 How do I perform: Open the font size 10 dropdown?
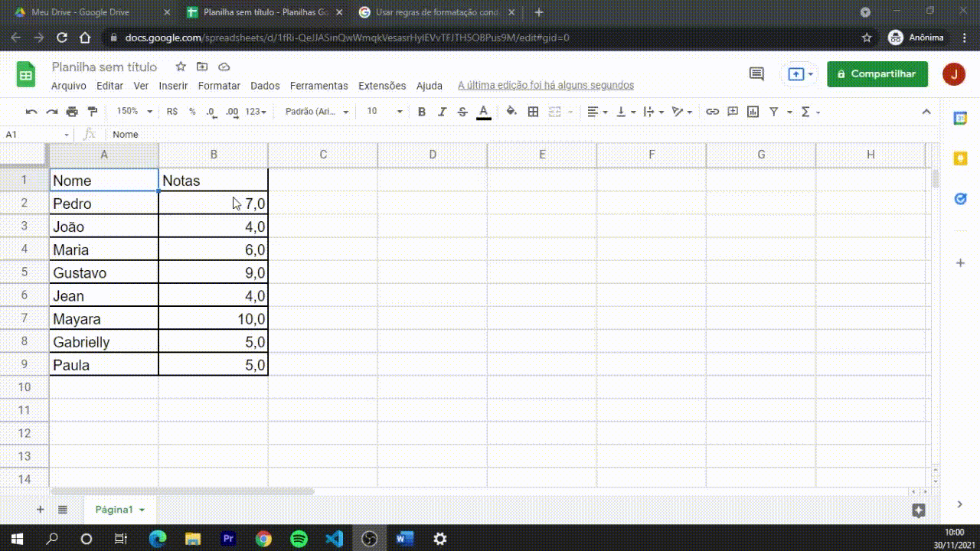384,112
